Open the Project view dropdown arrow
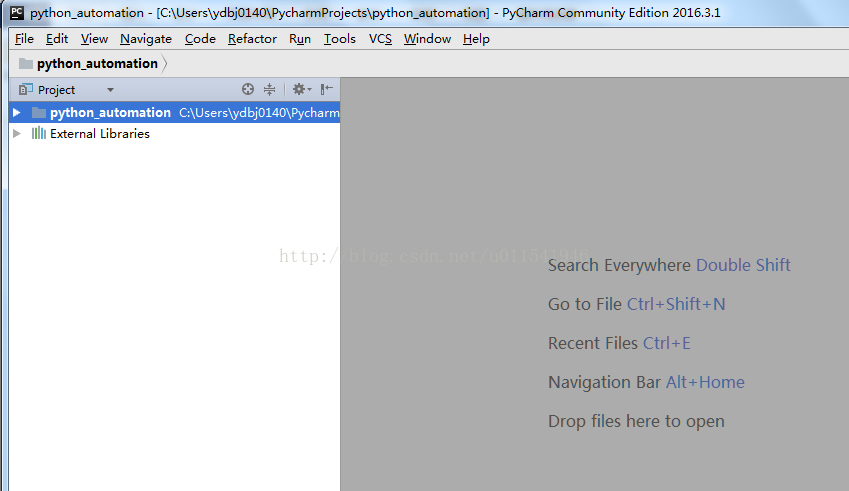Image resolution: width=849 pixels, height=491 pixels. 110,90
